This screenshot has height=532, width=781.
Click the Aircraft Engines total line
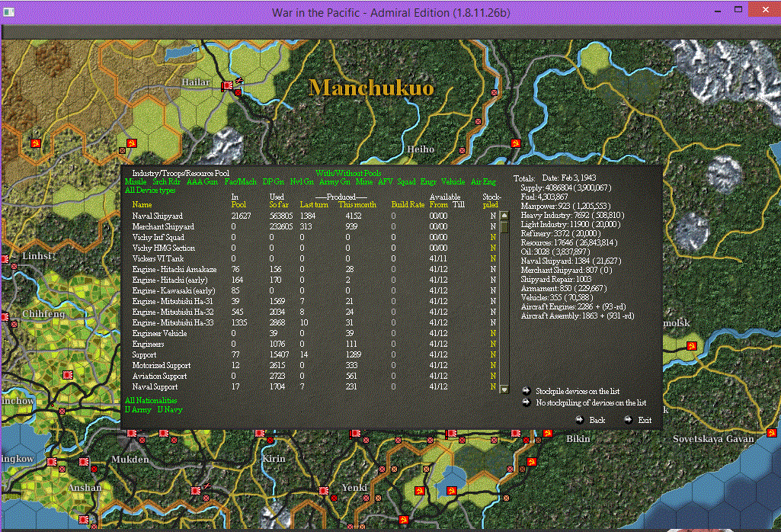coord(573,307)
